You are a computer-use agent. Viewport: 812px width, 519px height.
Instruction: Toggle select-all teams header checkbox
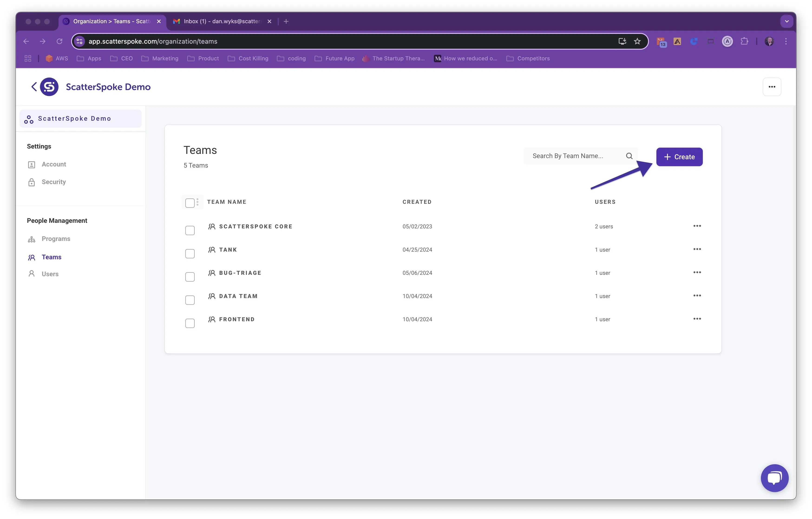(190, 203)
